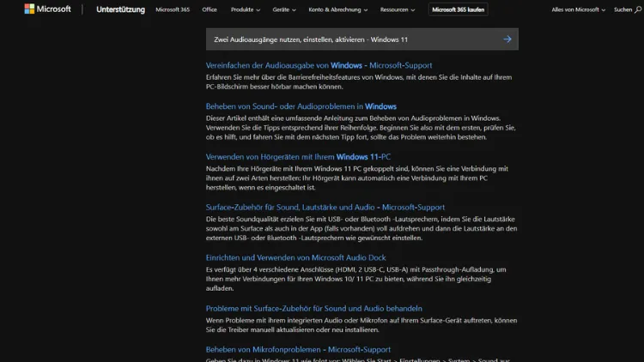This screenshot has height=362, width=644.
Task: Expand the Produkte dropdown
Action: click(246, 9)
